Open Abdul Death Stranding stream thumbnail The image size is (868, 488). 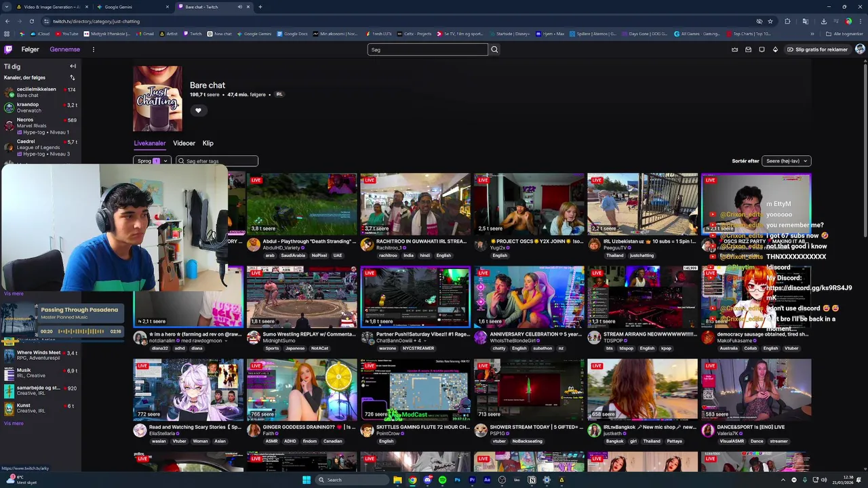(302, 204)
